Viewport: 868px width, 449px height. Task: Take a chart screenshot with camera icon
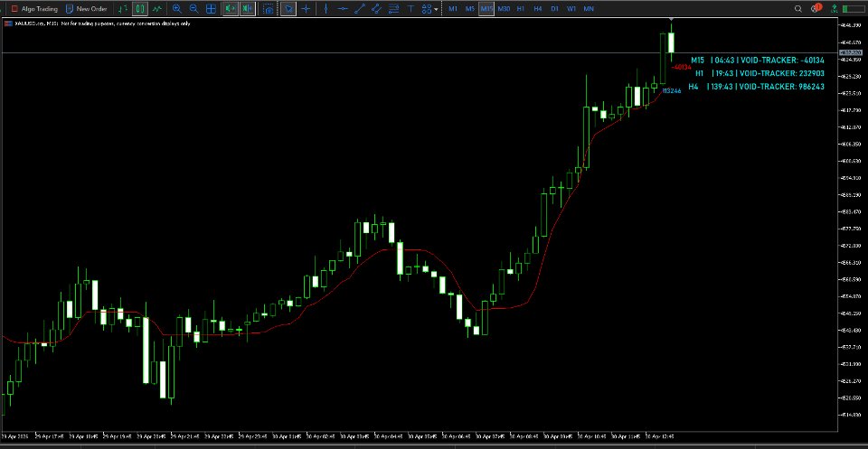coord(269,9)
